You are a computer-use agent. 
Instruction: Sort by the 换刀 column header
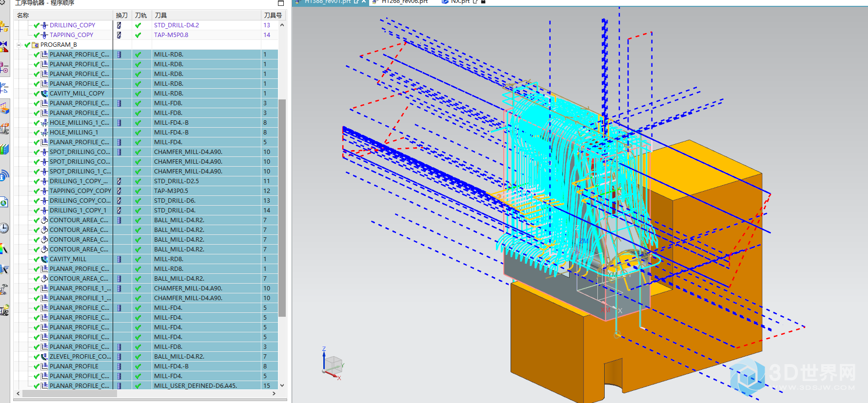coord(122,15)
